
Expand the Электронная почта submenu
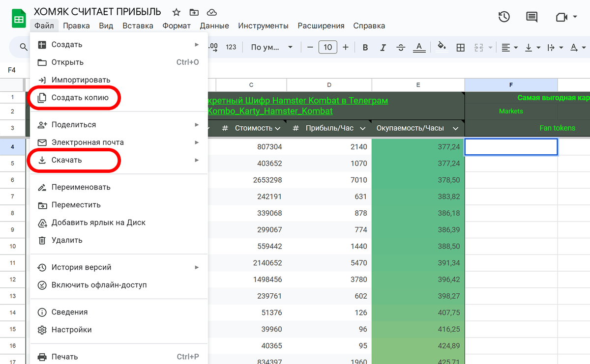[119, 142]
